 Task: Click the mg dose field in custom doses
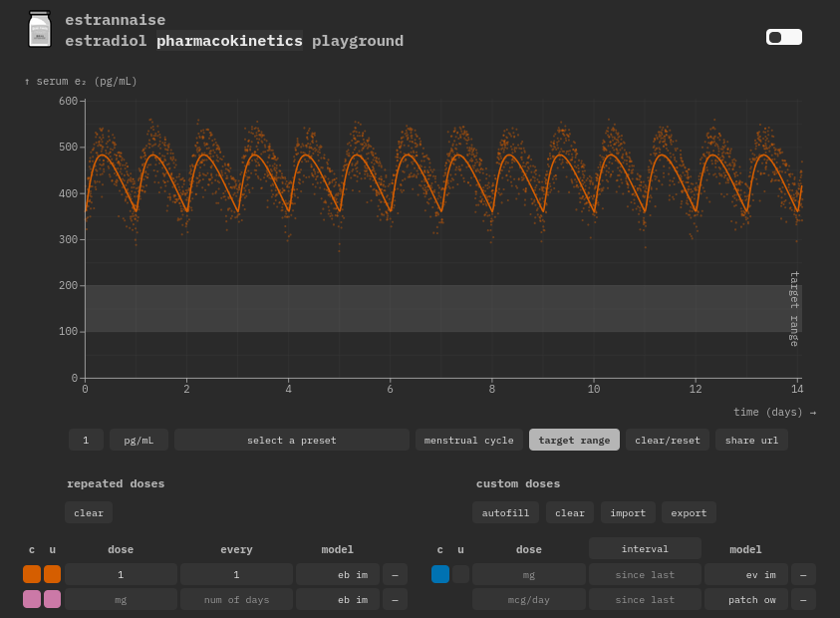(x=529, y=574)
